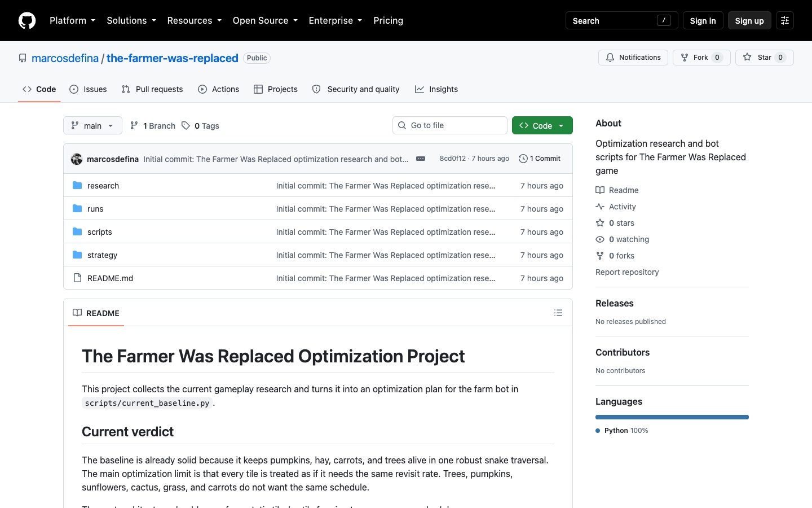Open marcosdefina's avatar in commit bar

tap(77, 159)
